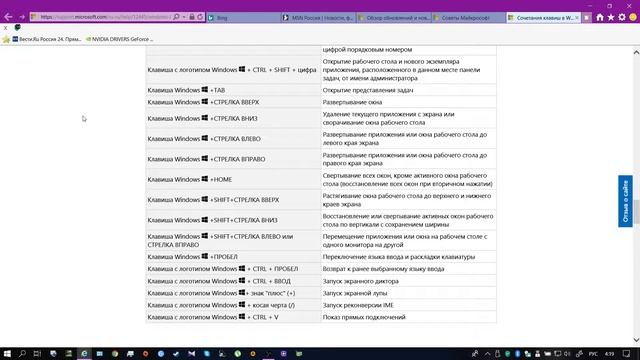Click the volume speaker tray icon
640x360 pixels.
click(567, 353)
